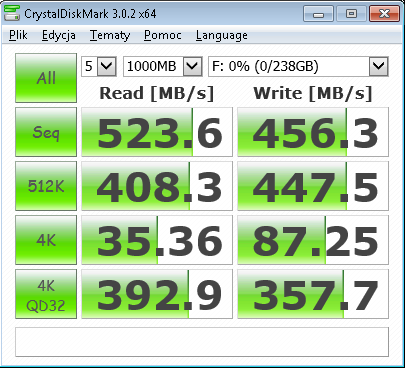Run all benchmarks with the All button
The image size is (405, 368).
click(46, 78)
